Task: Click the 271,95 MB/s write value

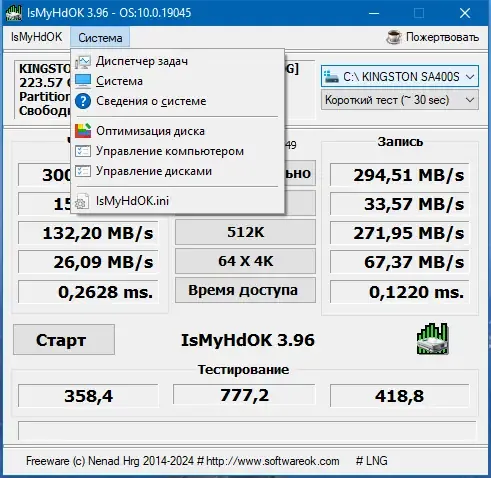Action: pos(399,233)
